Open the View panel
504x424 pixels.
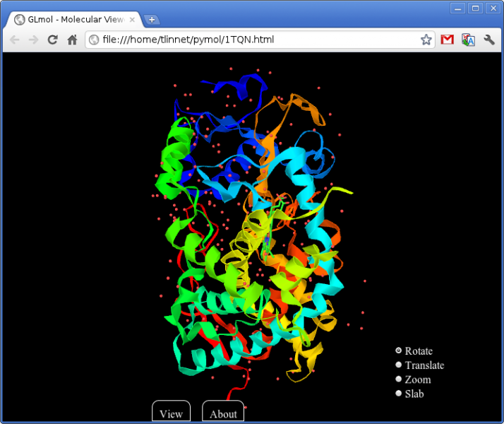click(x=171, y=413)
